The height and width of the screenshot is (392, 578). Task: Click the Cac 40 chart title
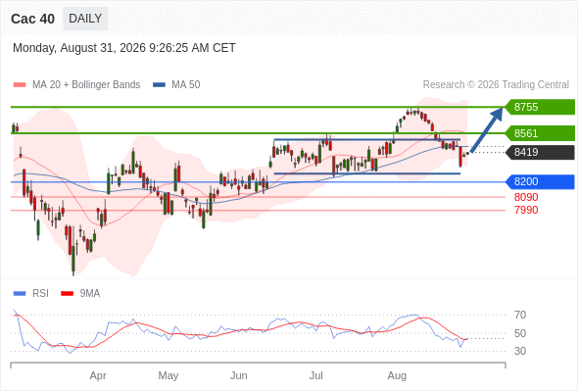click(32, 19)
